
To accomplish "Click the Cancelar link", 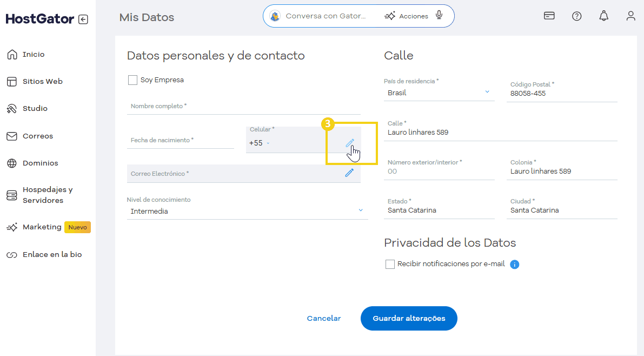I will point(323,318).
